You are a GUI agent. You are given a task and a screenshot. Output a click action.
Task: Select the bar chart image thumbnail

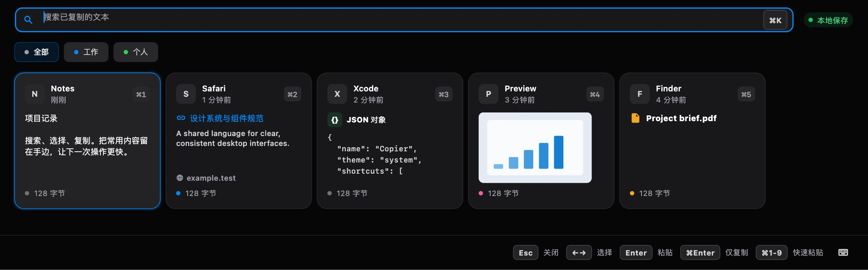point(535,148)
